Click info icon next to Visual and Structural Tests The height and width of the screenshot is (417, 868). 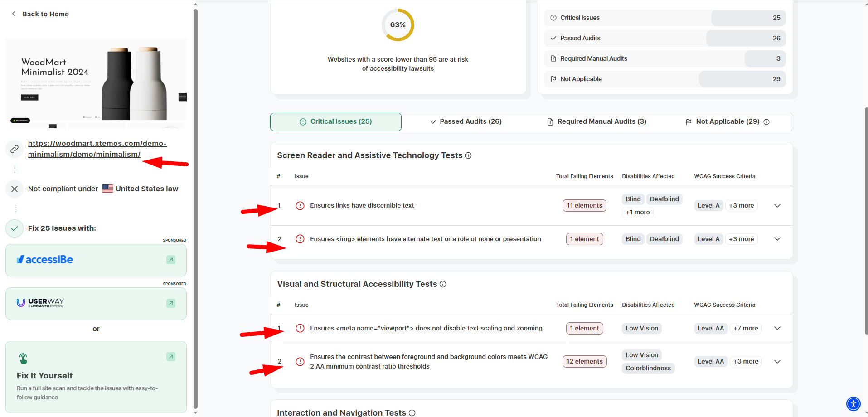click(443, 284)
